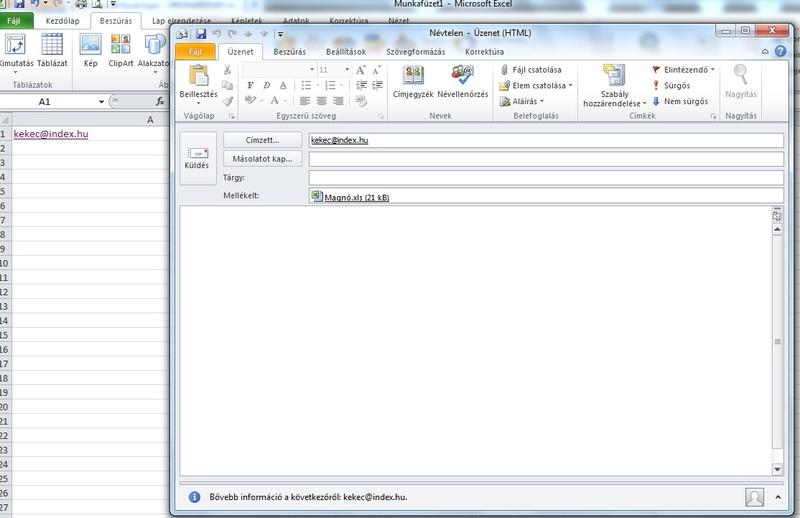Image resolution: width=800 pixels, height=518 pixels.
Task: Open Elem csatolása dropdown
Action: [x=536, y=86]
